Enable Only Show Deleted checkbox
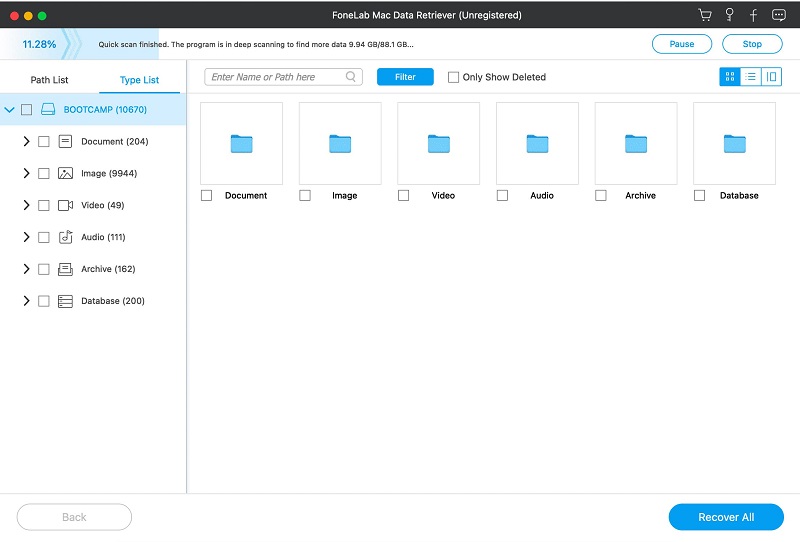This screenshot has height=542, width=800. coord(453,77)
